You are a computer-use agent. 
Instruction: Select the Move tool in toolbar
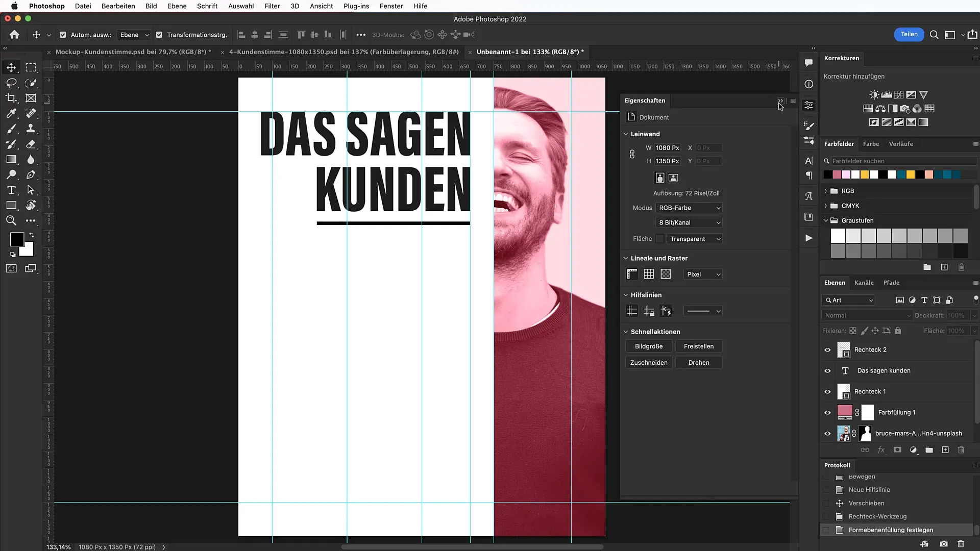click(x=11, y=67)
